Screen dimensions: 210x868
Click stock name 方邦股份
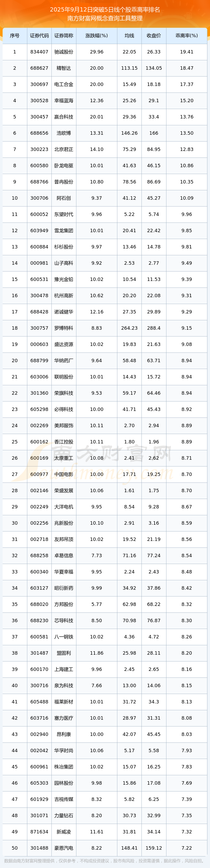pos(64,605)
